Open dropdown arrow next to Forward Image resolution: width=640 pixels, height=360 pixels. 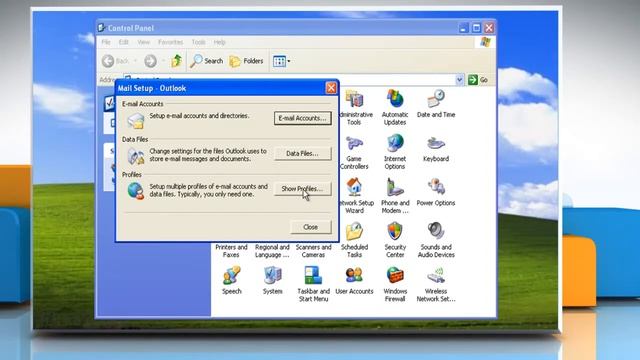point(163,61)
